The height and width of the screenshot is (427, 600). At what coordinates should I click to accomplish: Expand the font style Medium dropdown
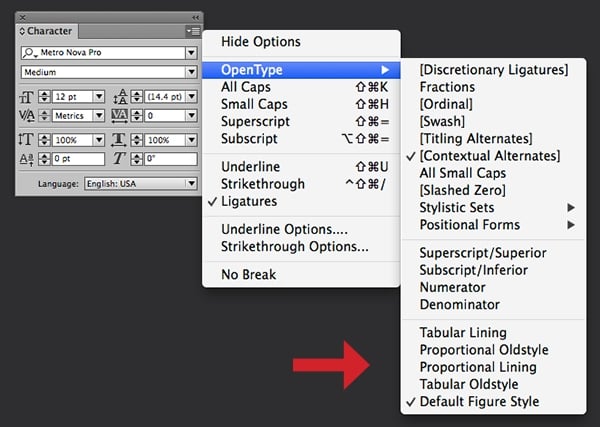[x=191, y=72]
